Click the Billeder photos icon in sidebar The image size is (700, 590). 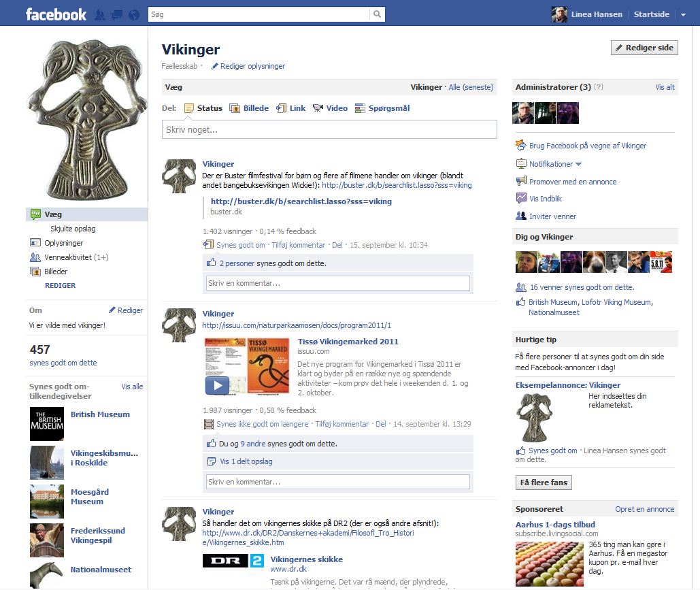tap(35, 271)
